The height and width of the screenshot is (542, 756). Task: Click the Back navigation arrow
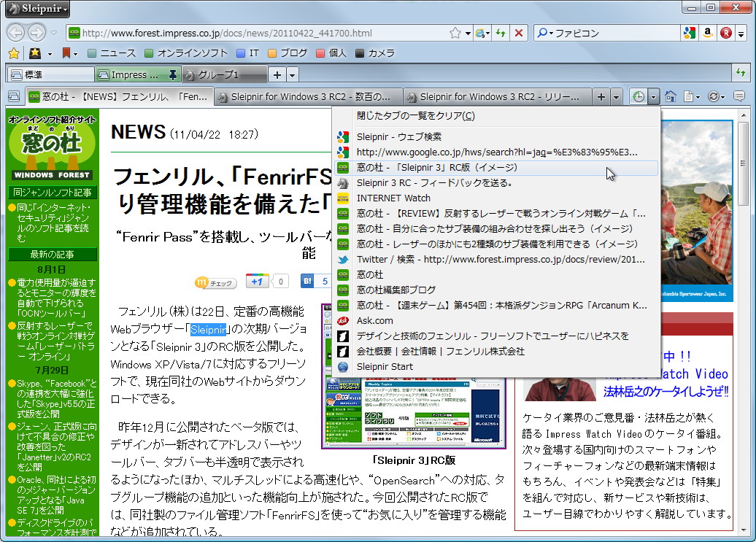point(15,33)
